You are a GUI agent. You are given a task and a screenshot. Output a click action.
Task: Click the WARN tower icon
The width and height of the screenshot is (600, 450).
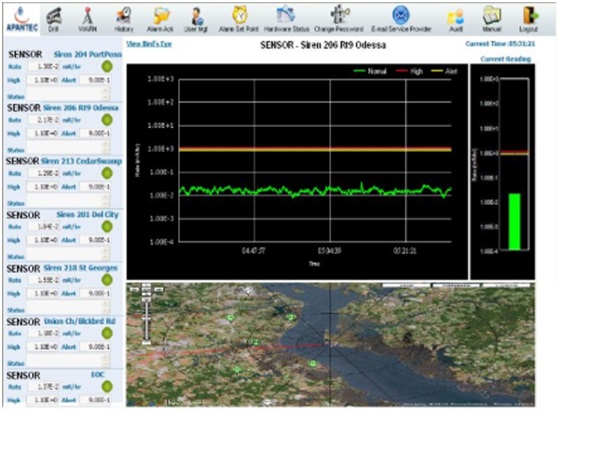(88, 16)
